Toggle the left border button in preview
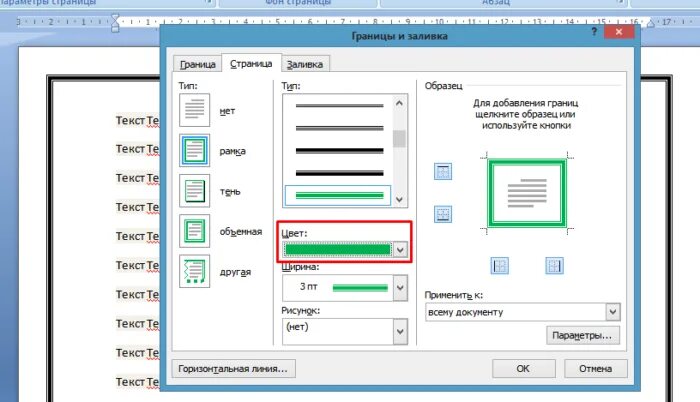Image resolution: width=700 pixels, height=402 pixels. pyautogui.click(x=500, y=266)
